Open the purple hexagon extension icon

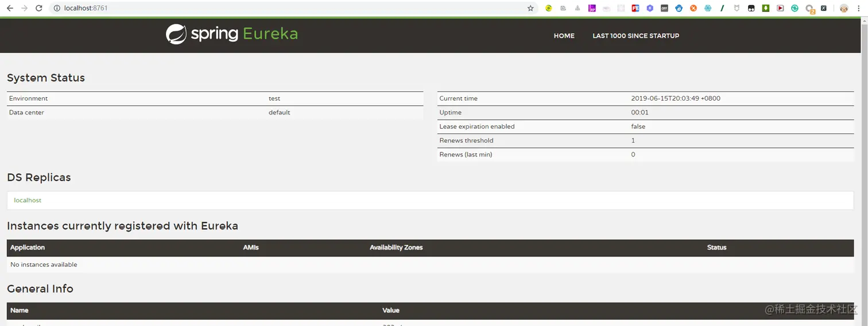pos(650,8)
